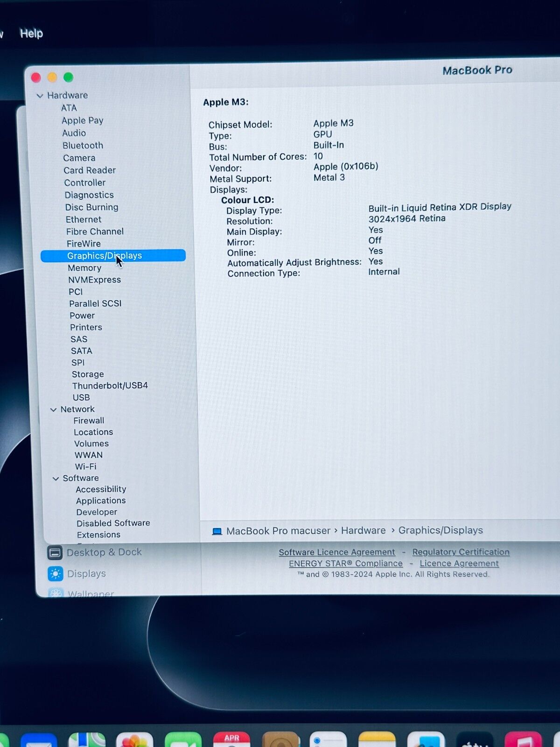Click Graphics/Displays in the path bar
The width and height of the screenshot is (560, 747).
441,530
